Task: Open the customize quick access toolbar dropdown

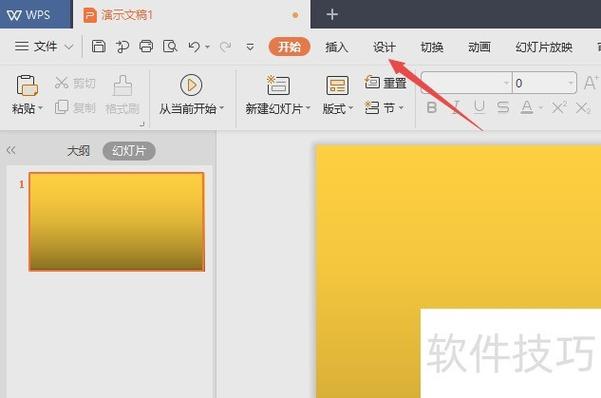Action: (x=250, y=47)
